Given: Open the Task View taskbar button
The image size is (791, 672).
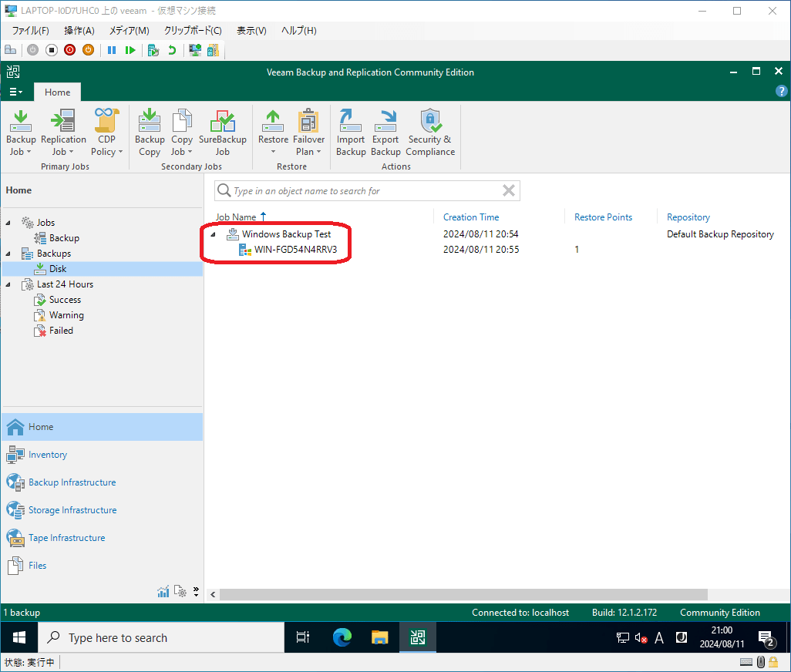Looking at the screenshot, I should [303, 638].
